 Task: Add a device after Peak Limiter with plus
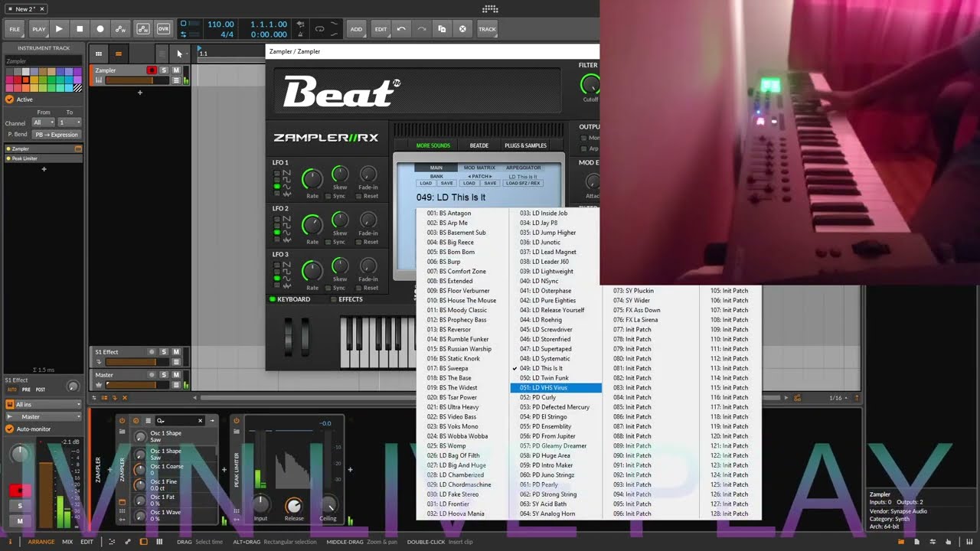350,470
